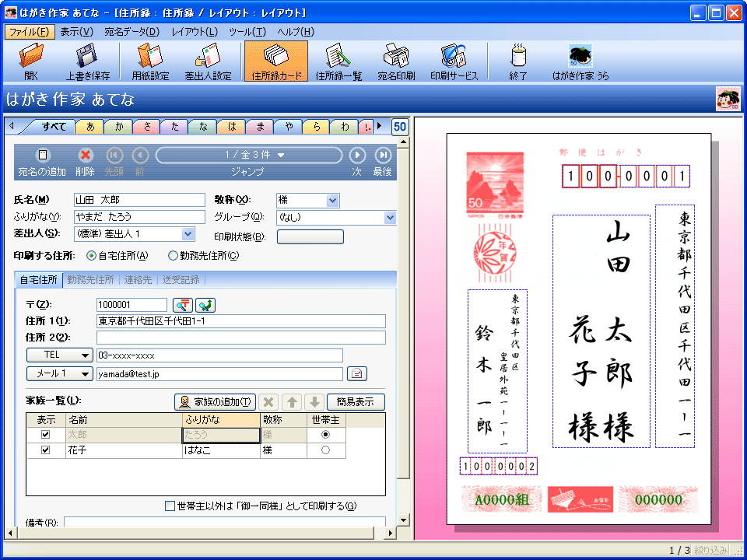The width and height of the screenshot is (747, 560).
Task: Click the address-to-postal-code search icon
Action: point(205,305)
